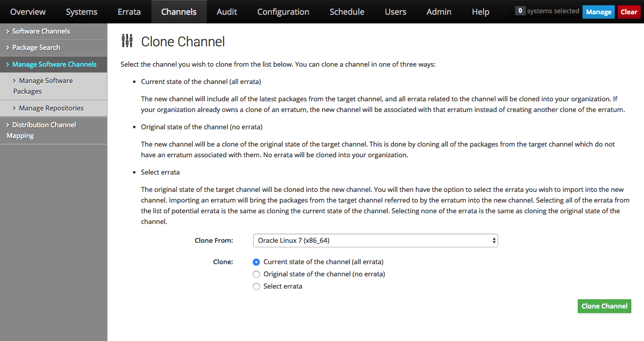Open the Schedule tab

347,12
